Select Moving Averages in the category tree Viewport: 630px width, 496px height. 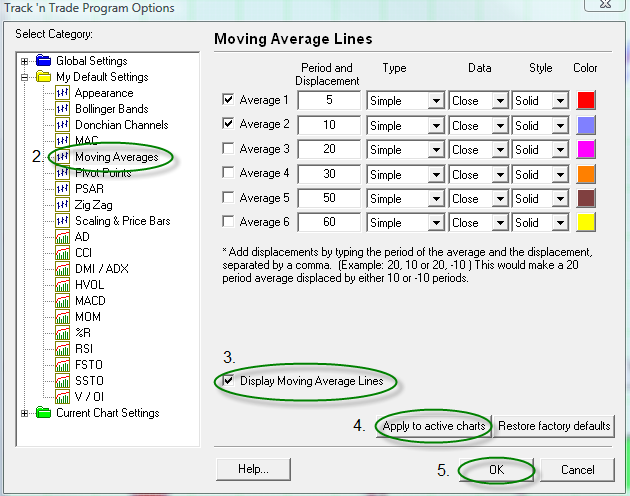pyautogui.click(x=117, y=157)
